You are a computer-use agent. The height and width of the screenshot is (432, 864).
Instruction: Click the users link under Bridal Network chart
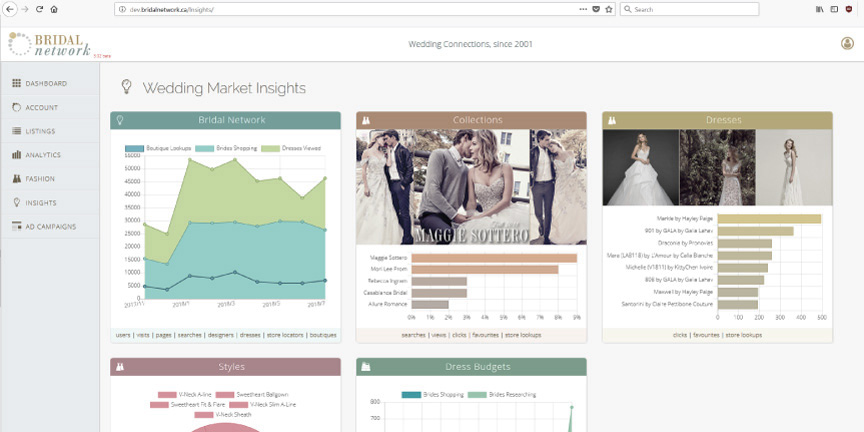pos(123,335)
